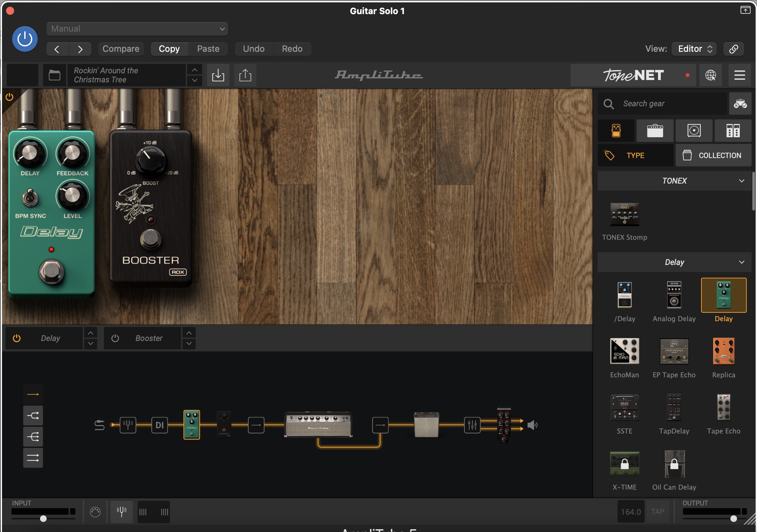Click the Search gear field
Image resolution: width=757 pixels, height=532 pixels.
click(x=662, y=104)
